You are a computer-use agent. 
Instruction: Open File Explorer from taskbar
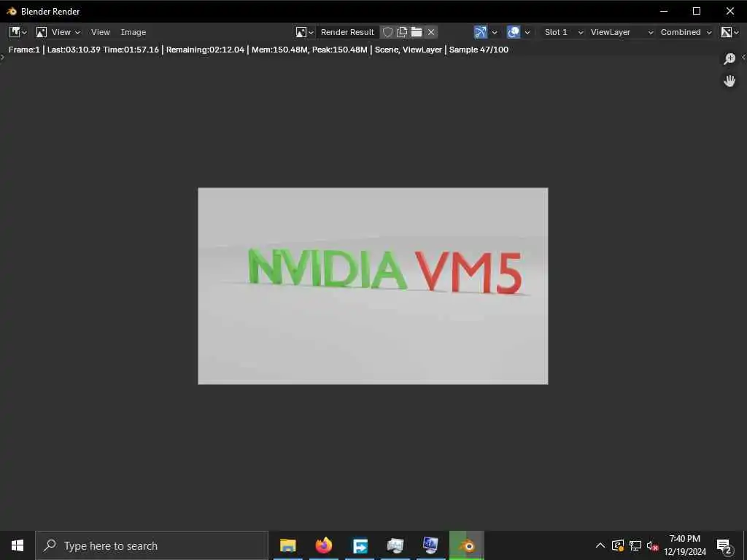(x=287, y=545)
